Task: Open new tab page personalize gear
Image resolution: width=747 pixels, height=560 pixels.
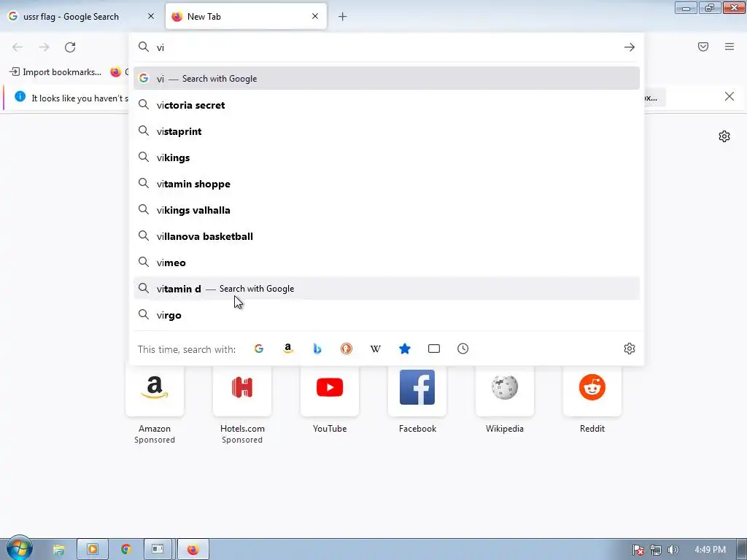Action: 724,136
